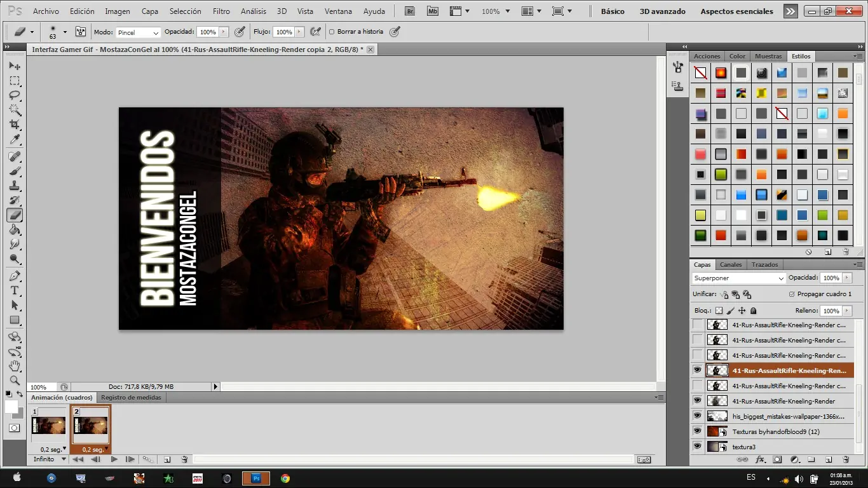Select the Eyedropper tool

15,140
